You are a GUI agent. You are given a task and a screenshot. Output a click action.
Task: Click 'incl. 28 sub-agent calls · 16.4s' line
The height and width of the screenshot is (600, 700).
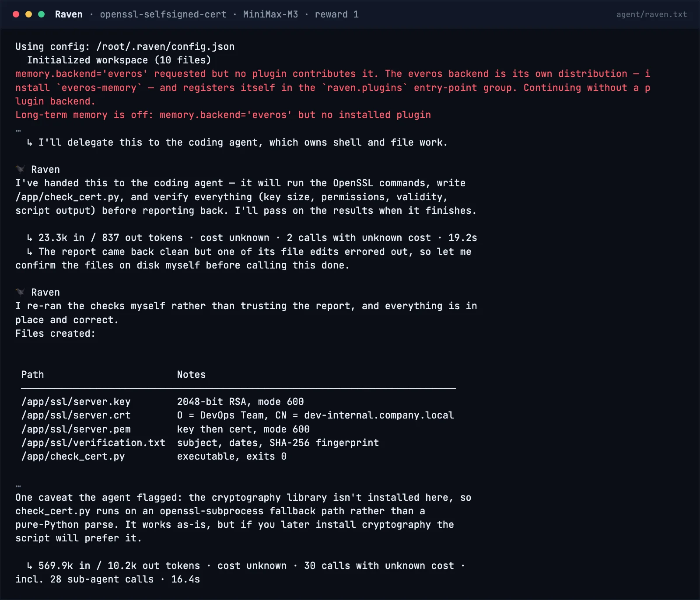point(108,579)
